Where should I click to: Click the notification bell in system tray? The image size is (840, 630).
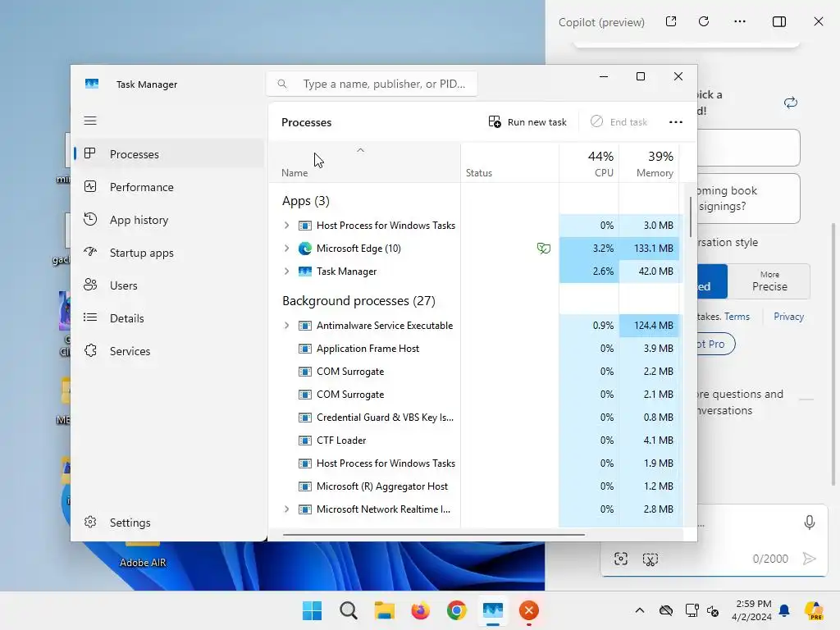[784, 610]
